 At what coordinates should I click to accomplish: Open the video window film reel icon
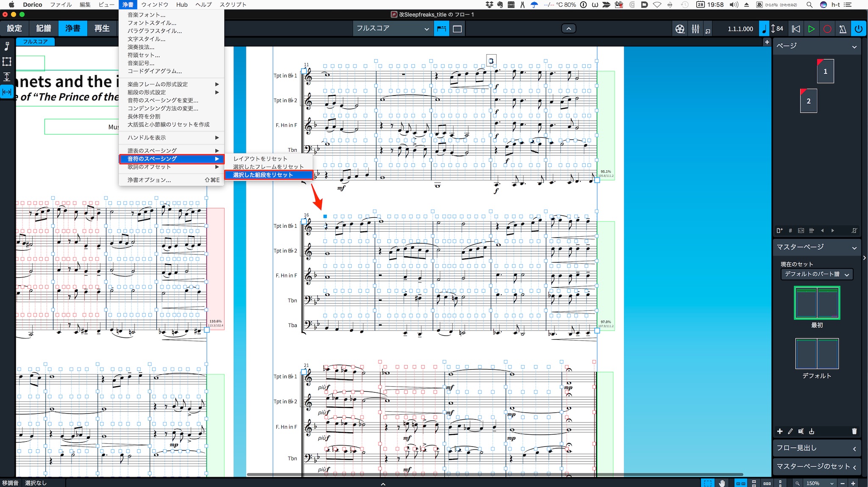coord(680,29)
